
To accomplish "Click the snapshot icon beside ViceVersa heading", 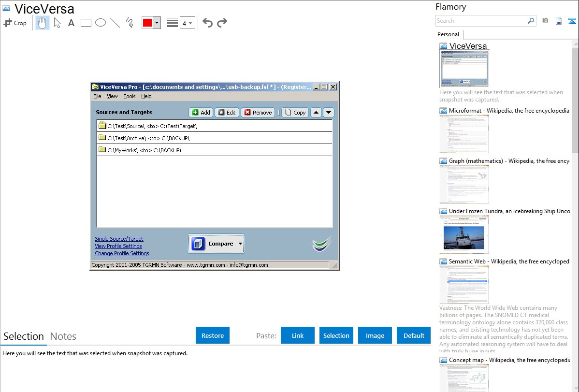I will coord(6,8).
